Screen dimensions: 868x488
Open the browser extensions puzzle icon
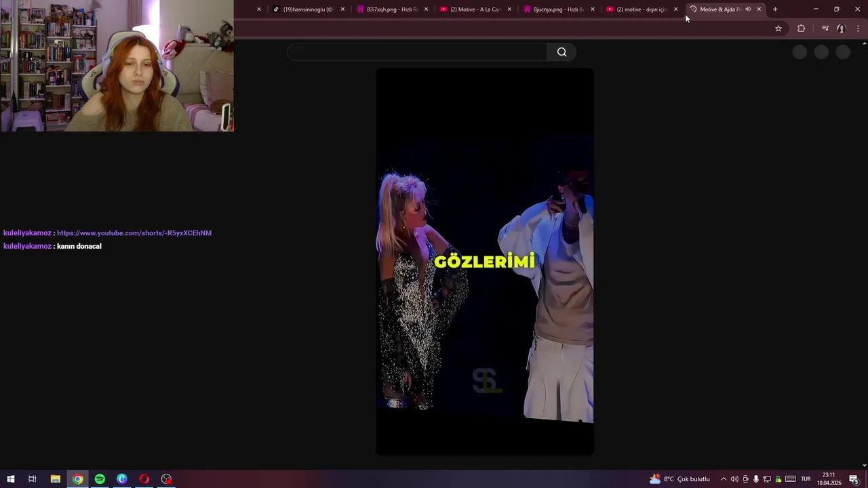coord(802,28)
